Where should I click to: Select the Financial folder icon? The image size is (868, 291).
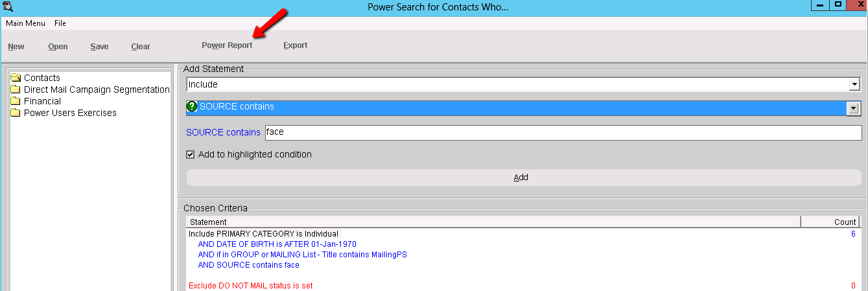(x=16, y=101)
